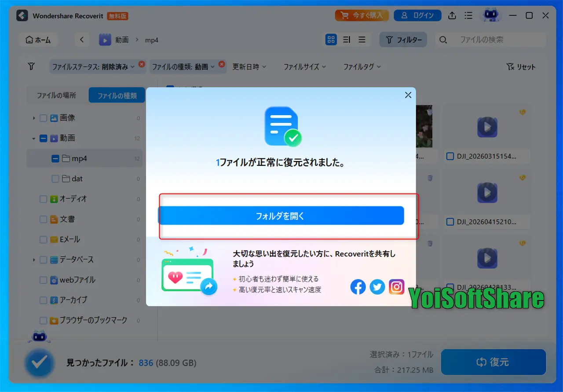Close the recovery success dialog
563x392 pixels.
coord(408,95)
